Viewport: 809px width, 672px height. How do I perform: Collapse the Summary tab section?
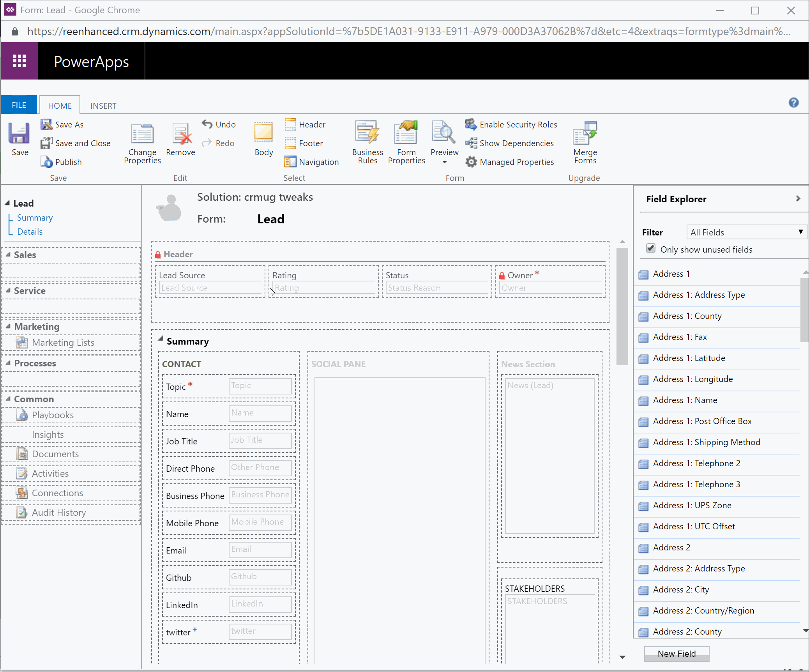click(160, 339)
